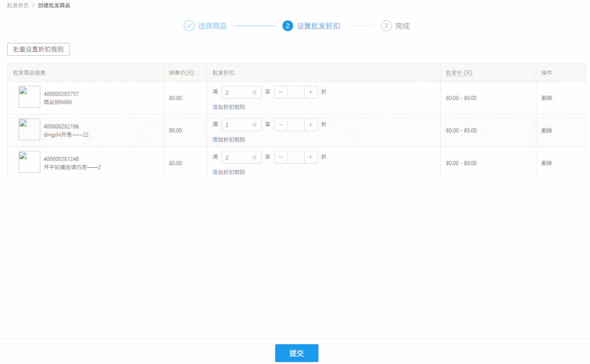Focus quantity field for dingshi开售 product
Screen dimensions: 590x364
[241, 125]
